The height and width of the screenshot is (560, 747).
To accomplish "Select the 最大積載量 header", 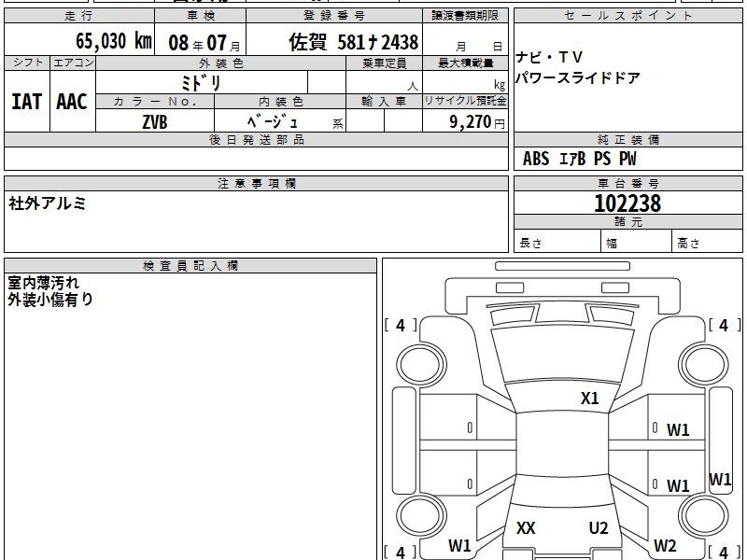I will 465,63.
